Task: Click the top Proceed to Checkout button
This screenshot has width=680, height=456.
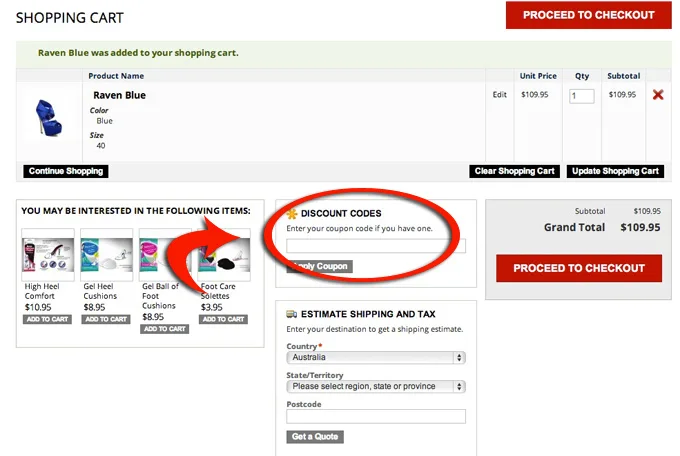Action: pyautogui.click(x=588, y=15)
